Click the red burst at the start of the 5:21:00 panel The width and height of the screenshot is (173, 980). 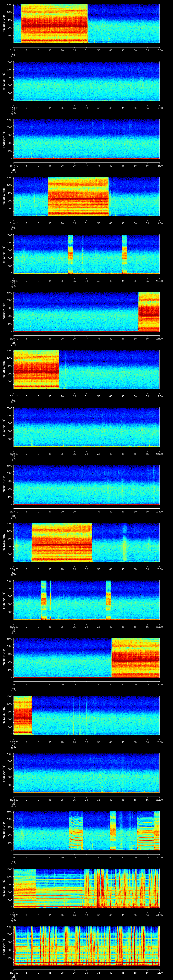(36, 369)
